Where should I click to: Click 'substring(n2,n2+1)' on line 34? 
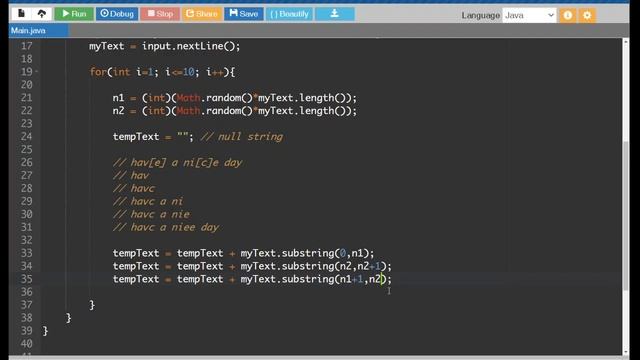pos(334,267)
